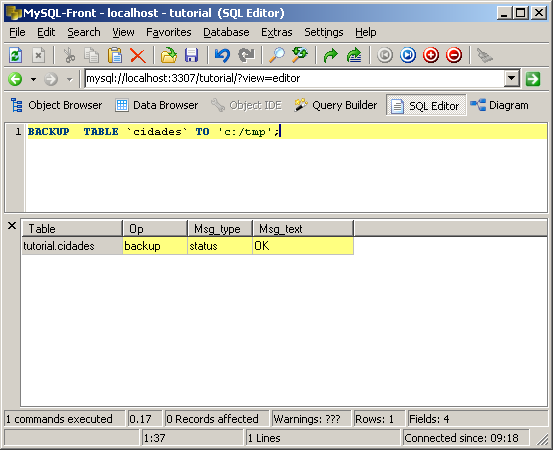
Task: Click the Refresh icon in the toolbar
Action: tap(15, 55)
